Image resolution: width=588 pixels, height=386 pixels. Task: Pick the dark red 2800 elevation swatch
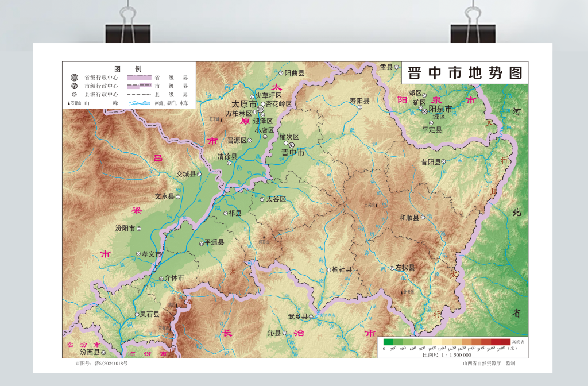tap(504, 342)
